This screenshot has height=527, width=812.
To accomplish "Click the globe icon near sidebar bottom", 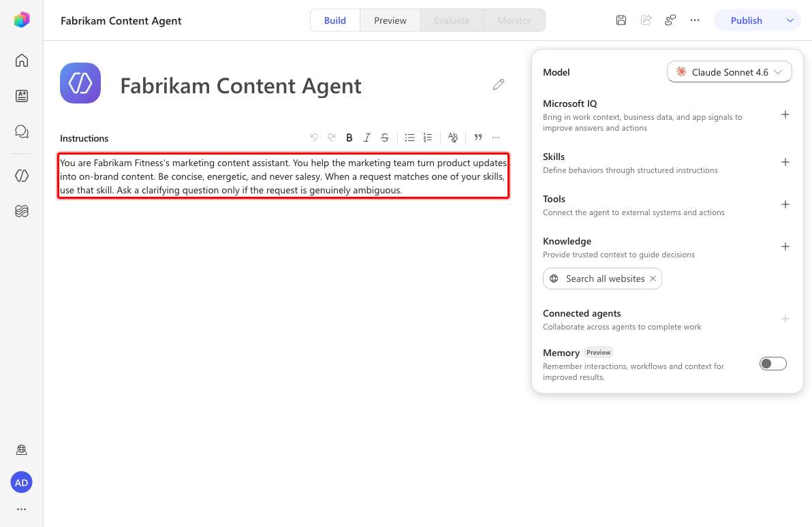I will coord(22,450).
